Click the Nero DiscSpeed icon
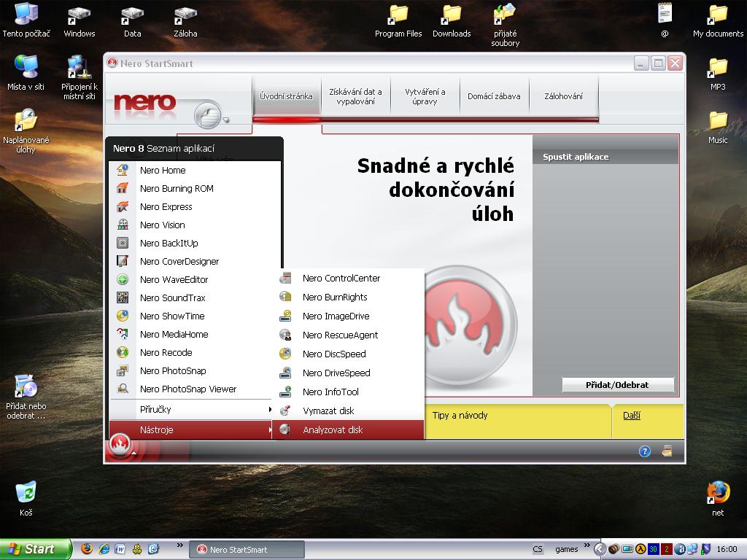The image size is (747, 560). pyautogui.click(x=285, y=354)
